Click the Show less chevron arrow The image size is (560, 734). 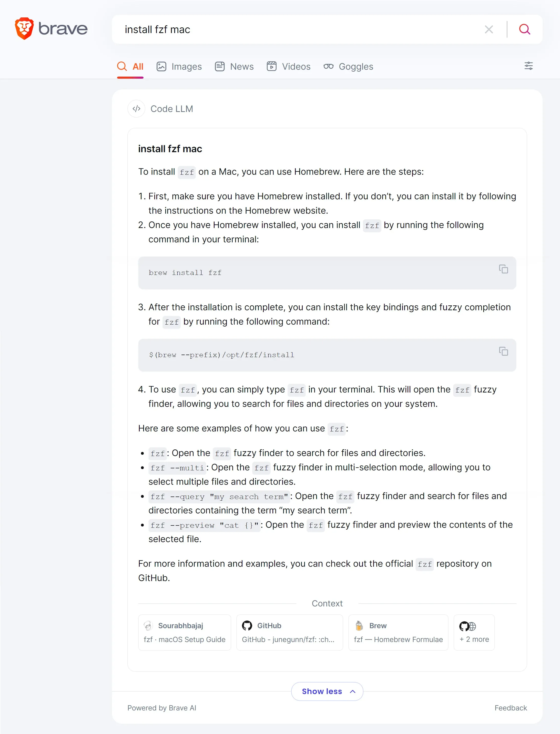coord(353,691)
